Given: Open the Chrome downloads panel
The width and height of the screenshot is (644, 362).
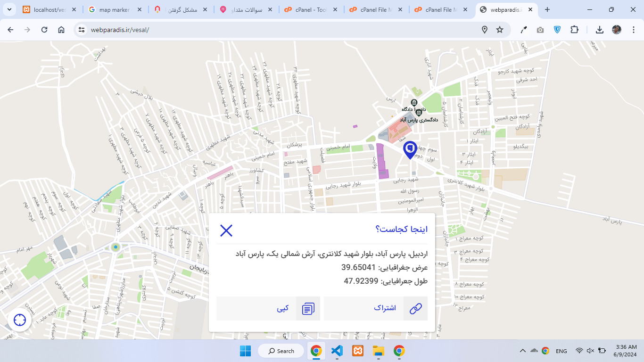Looking at the screenshot, I should point(600,30).
